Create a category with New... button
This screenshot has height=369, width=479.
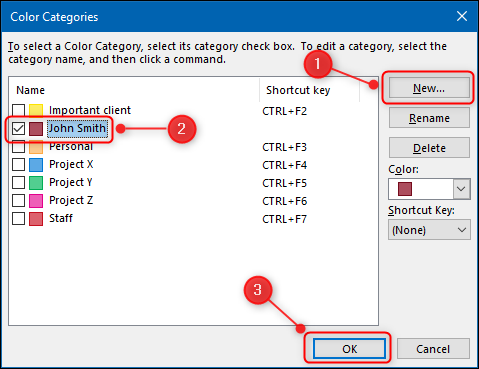tap(429, 88)
